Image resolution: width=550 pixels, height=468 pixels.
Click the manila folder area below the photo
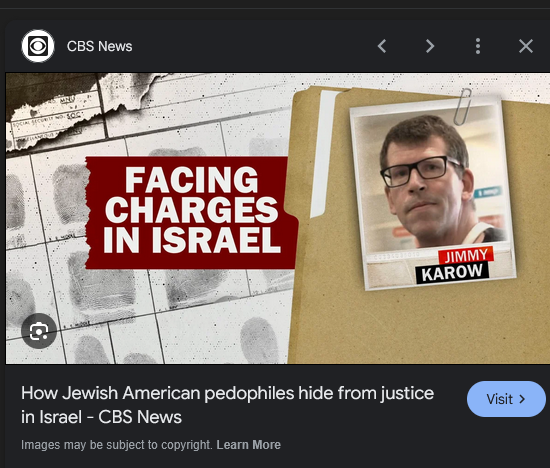tap(417, 326)
